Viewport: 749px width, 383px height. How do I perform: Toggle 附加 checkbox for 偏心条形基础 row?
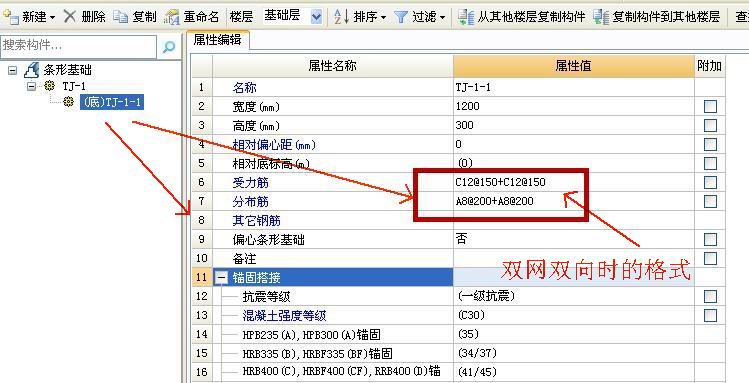tap(710, 239)
